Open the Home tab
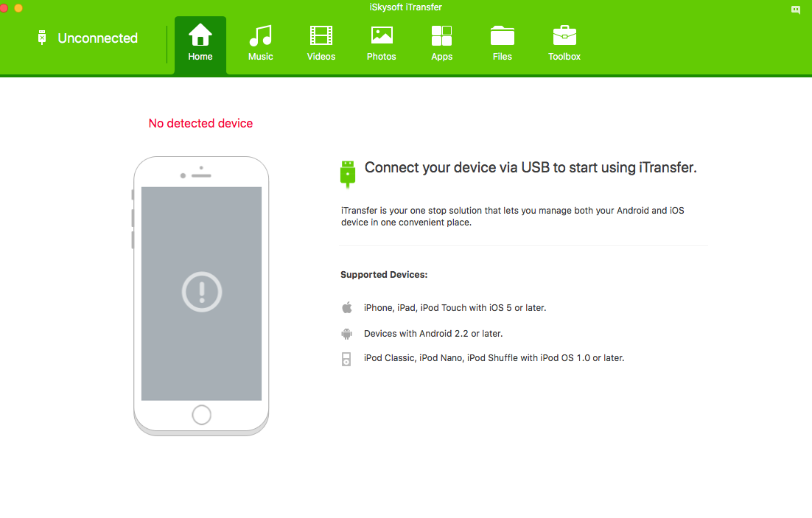Viewport: 812px width, 518px height. tap(200, 45)
